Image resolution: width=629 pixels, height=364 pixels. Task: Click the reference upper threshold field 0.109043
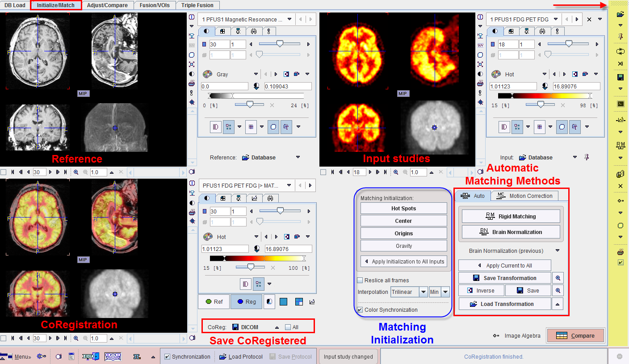[x=288, y=86]
